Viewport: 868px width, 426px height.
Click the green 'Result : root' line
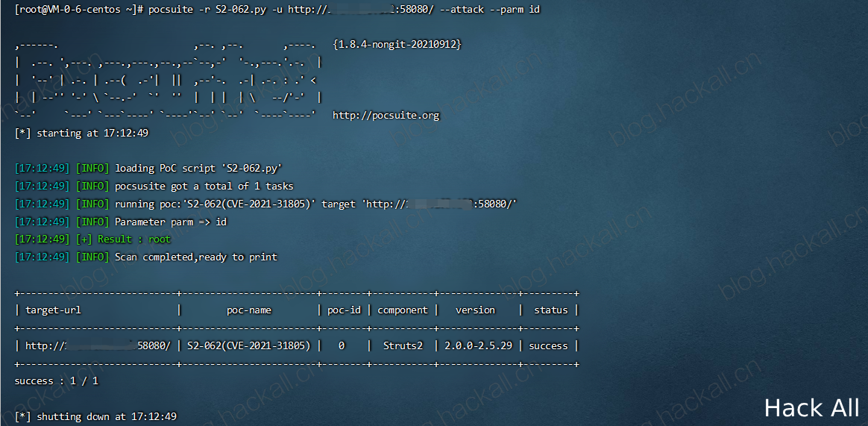point(134,239)
